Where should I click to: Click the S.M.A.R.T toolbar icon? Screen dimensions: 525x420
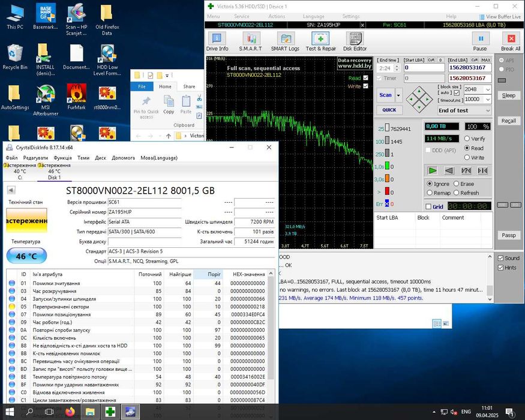click(x=250, y=41)
